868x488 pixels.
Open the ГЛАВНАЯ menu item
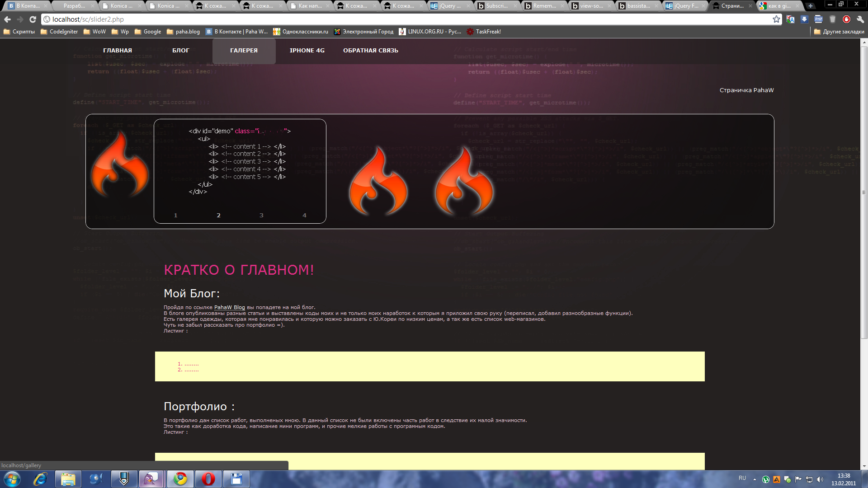click(118, 51)
